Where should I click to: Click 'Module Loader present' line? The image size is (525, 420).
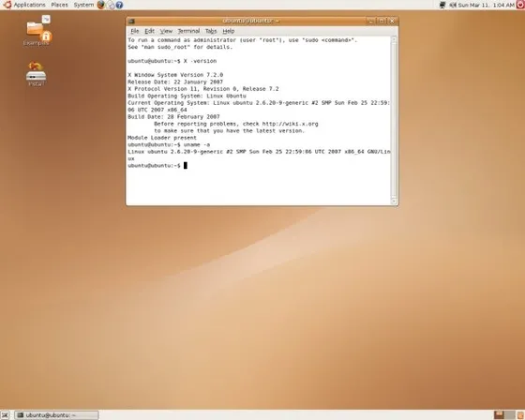click(162, 138)
